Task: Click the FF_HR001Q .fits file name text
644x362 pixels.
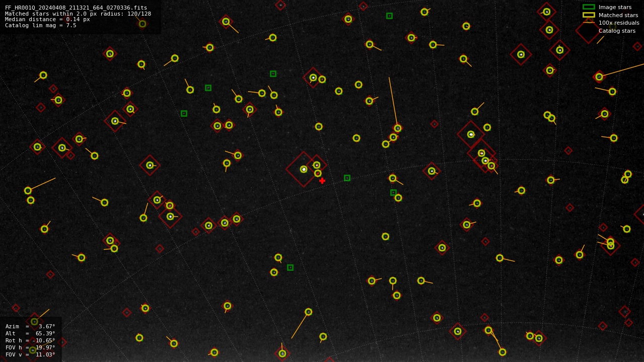Action: pyautogui.click(x=76, y=8)
